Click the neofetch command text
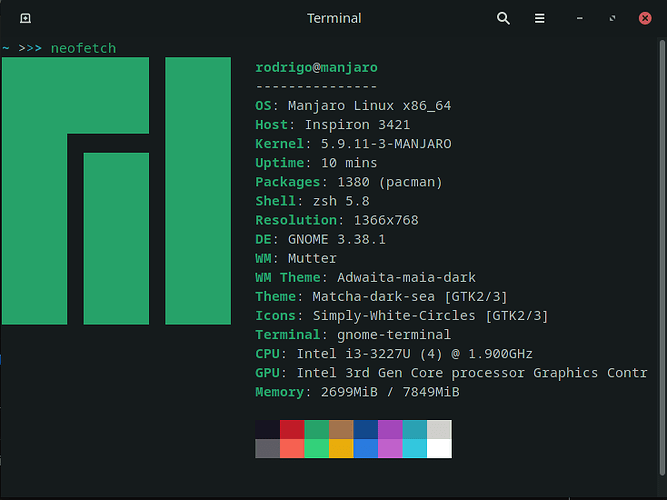 (83, 48)
